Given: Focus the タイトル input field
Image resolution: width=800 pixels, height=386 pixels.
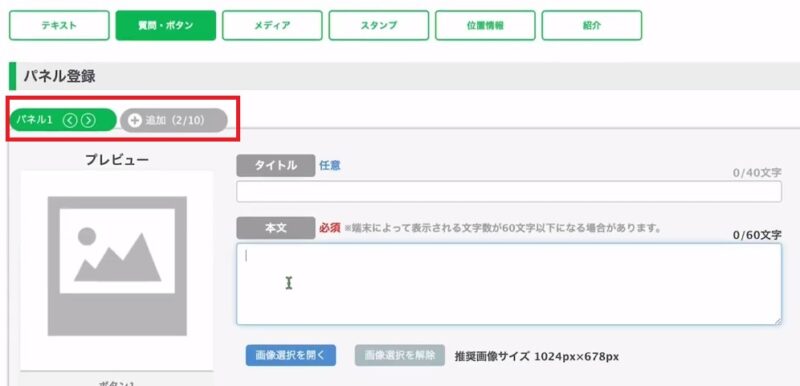Looking at the screenshot, I should click(509, 191).
